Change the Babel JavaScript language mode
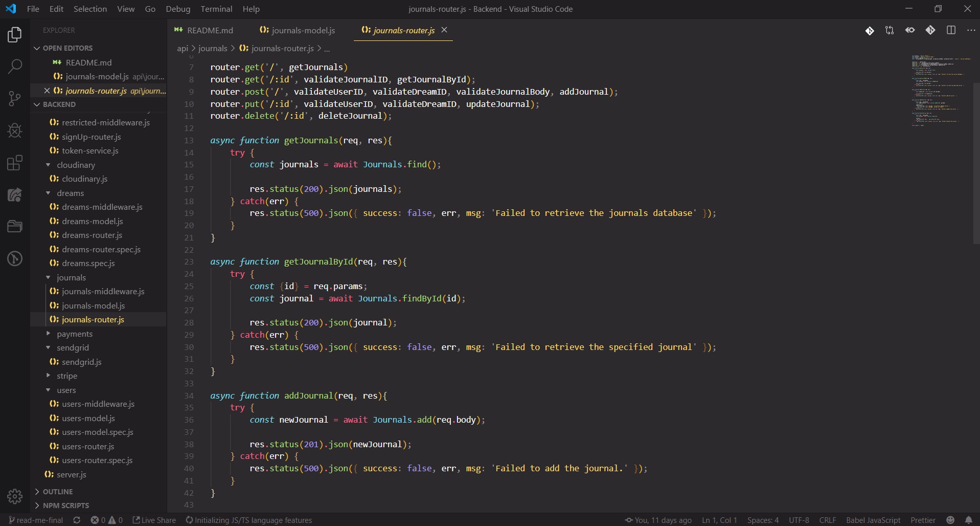 873,520
